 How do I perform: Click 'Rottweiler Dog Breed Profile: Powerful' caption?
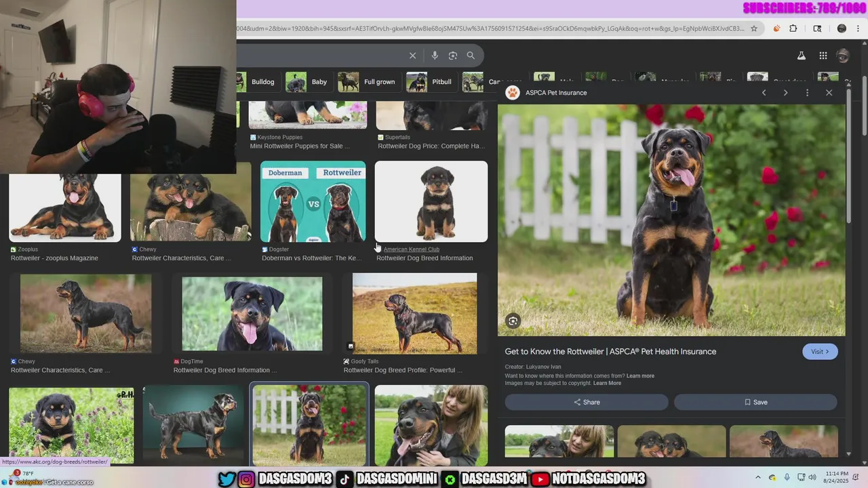point(403,370)
